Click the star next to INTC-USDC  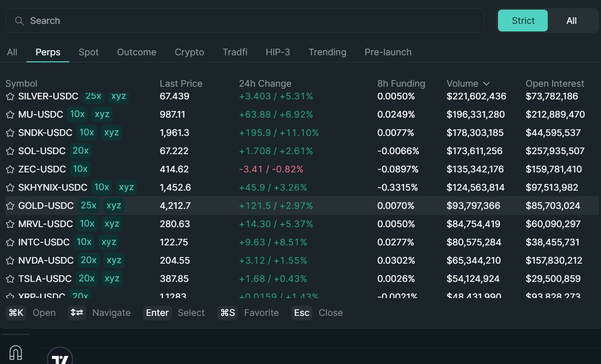click(10, 242)
